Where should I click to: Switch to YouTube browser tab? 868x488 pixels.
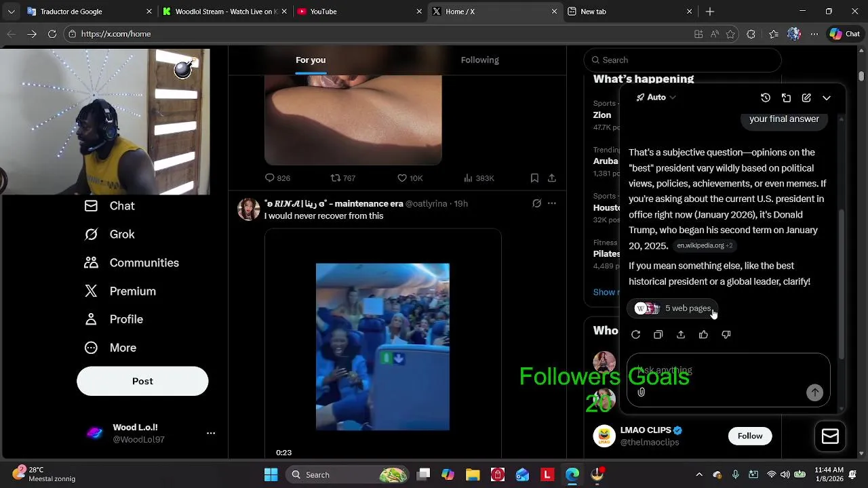tap(359, 12)
